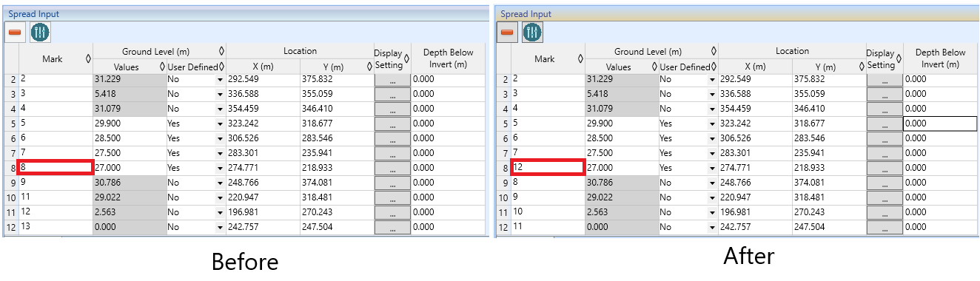Select row header 10 in Before panel
Screen dimensions: 980x281
11,197
